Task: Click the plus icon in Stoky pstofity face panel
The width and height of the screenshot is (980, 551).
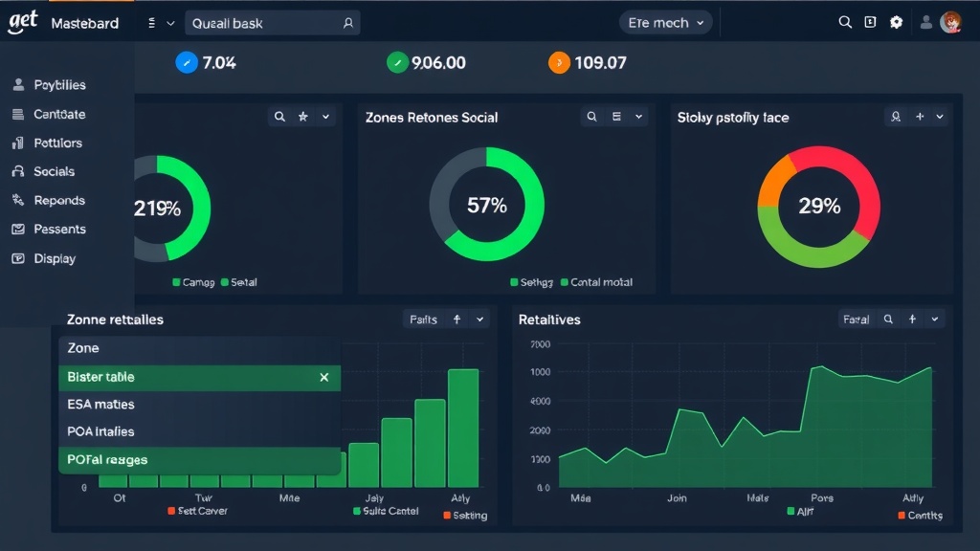Action: [x=920, y=117]
